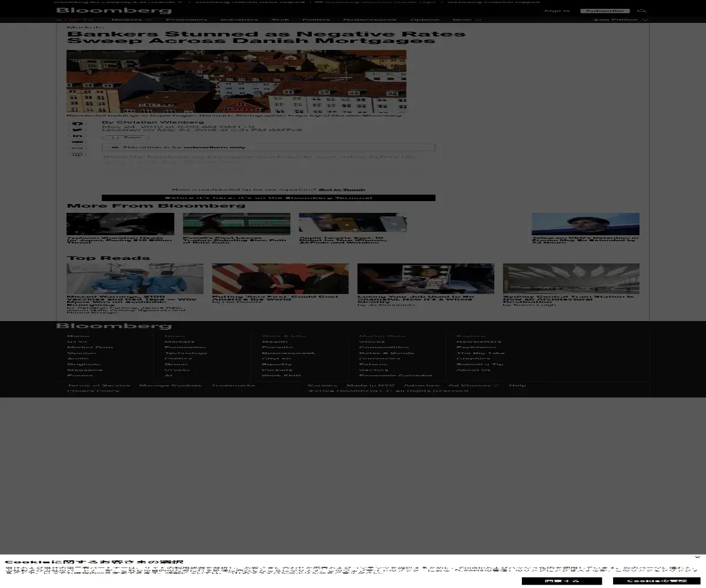The width and height of the screenshot is (706, 588).
Task: Click Advertise in the footer
Action: coord(421,385)
